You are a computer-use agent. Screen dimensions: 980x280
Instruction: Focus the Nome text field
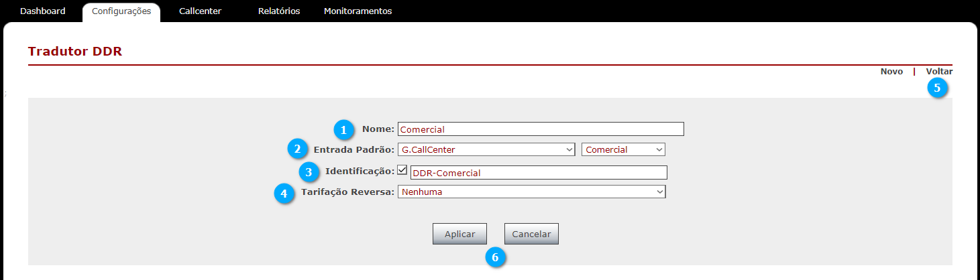pos(541,129)
